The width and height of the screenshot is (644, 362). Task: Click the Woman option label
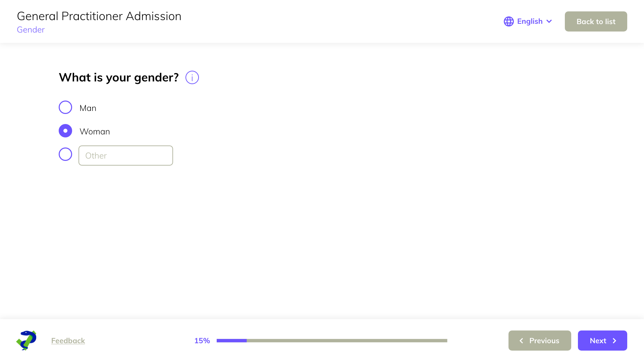point(95,131)
